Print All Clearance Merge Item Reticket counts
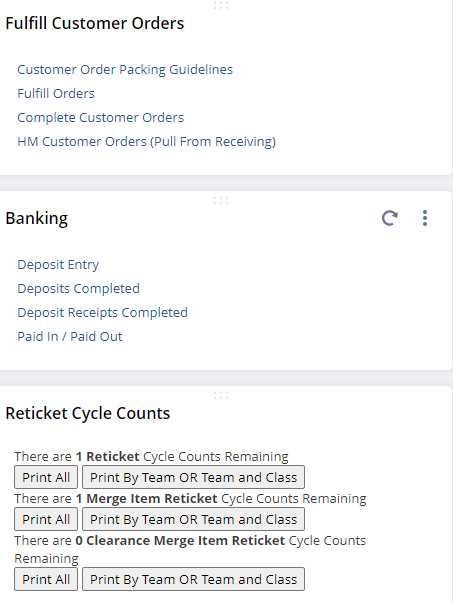 46,579
